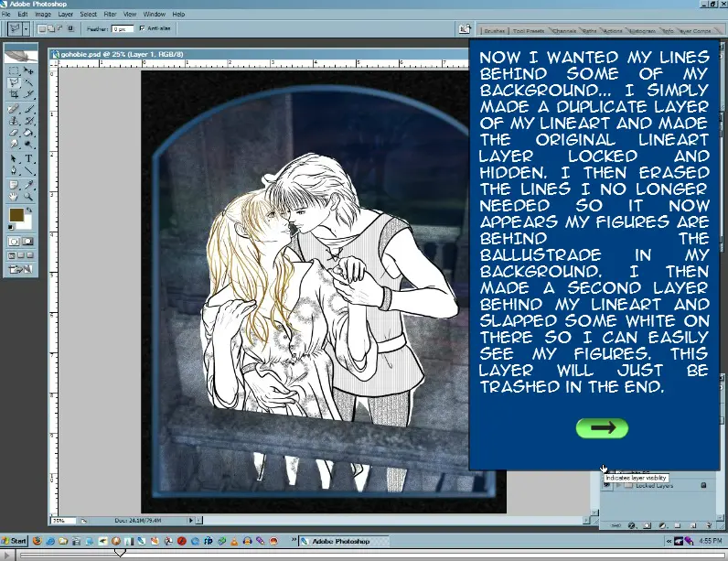Select the Smudge/Blur tool

tap(14, 145)
